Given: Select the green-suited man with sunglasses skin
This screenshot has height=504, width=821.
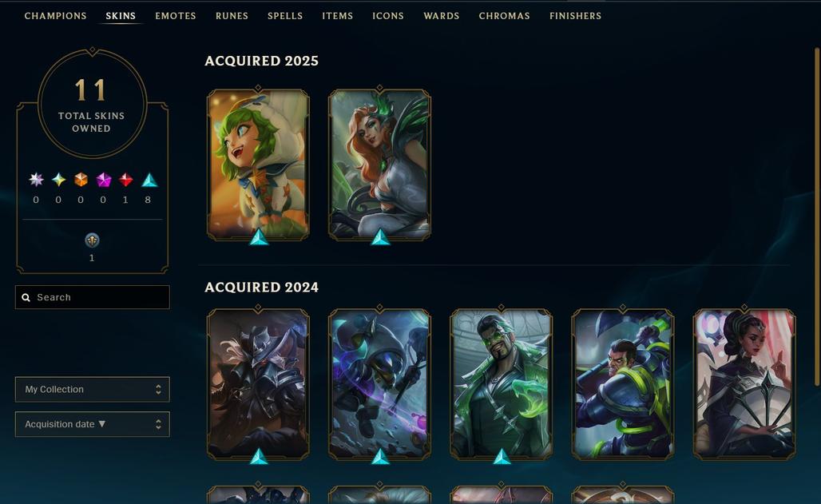Looking at the screenshot, I should (x=501, y=384).
